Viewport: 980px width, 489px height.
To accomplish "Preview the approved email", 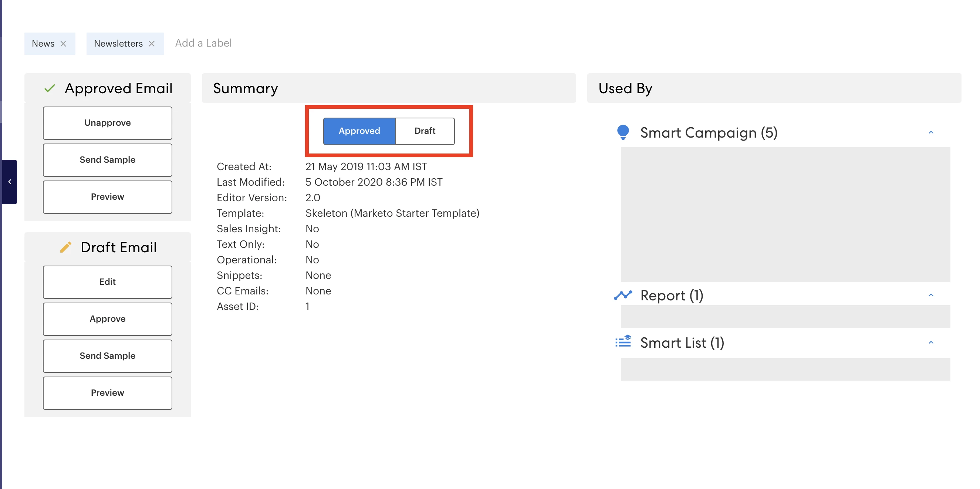I will tap(107, 197).
